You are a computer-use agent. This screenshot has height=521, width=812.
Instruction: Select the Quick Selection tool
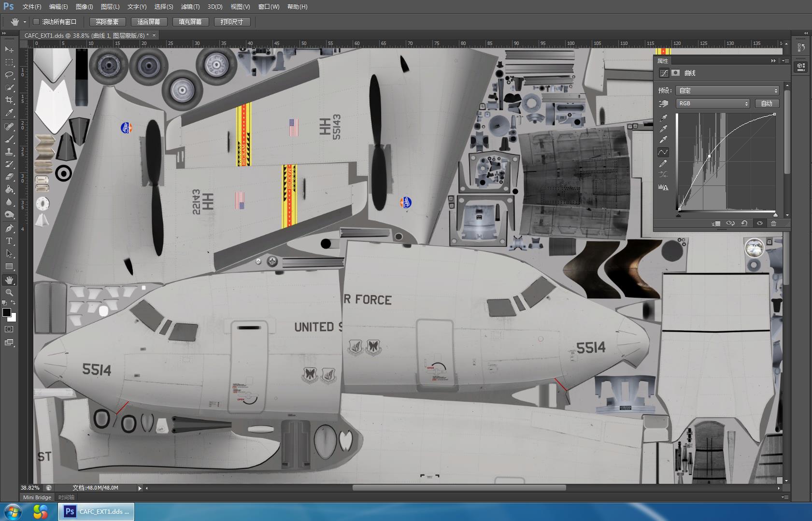9,87
